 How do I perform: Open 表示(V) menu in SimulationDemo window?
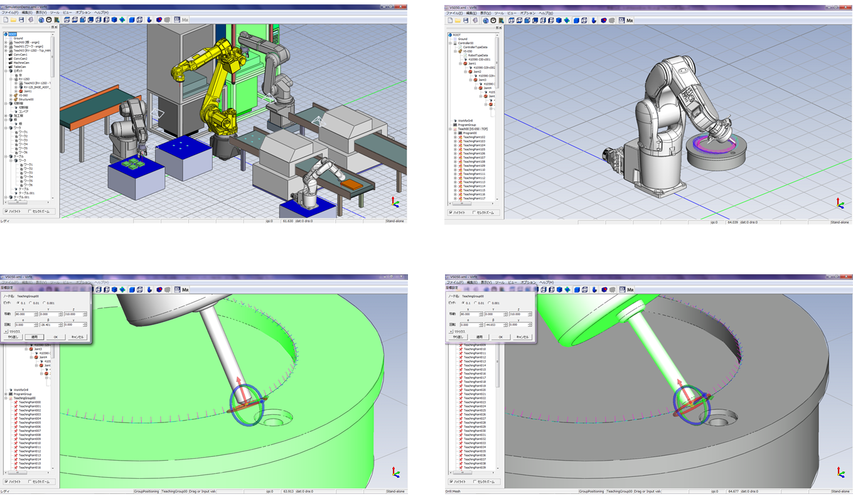pyautogui.click(x=41, y=13)
